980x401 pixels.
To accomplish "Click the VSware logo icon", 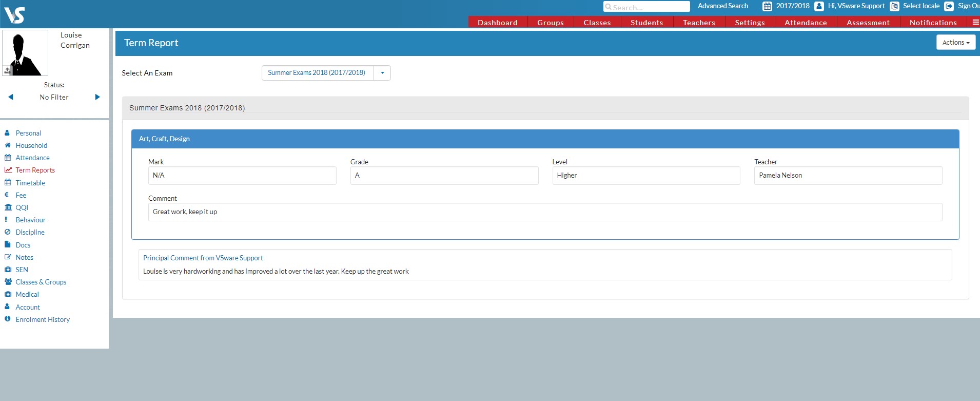I will (x=14, y=15).
